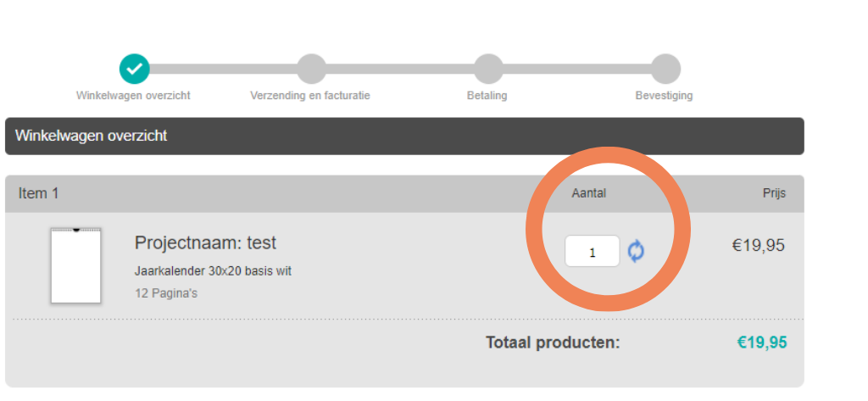Click the Betaling step label
The image size is (868, 401).
point(487,96)
